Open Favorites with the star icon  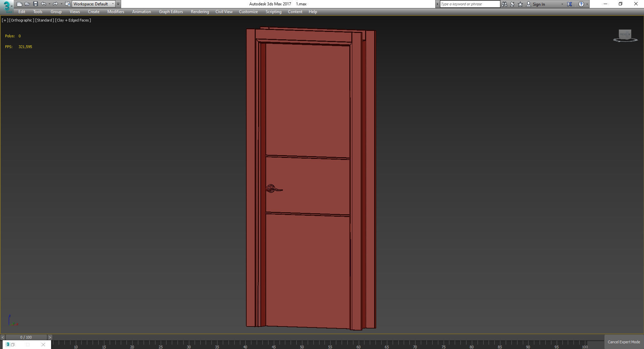[x=521, y=4]
